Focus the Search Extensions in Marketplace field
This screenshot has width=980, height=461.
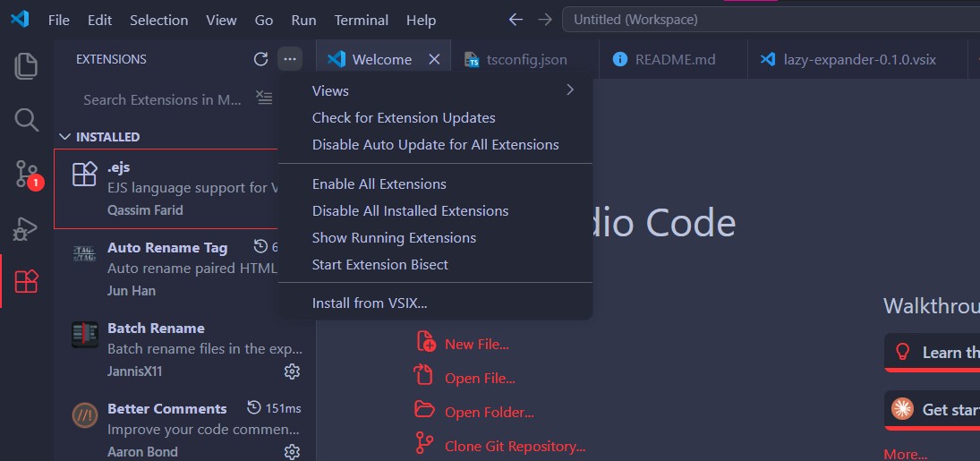click(x=164, y=100)
